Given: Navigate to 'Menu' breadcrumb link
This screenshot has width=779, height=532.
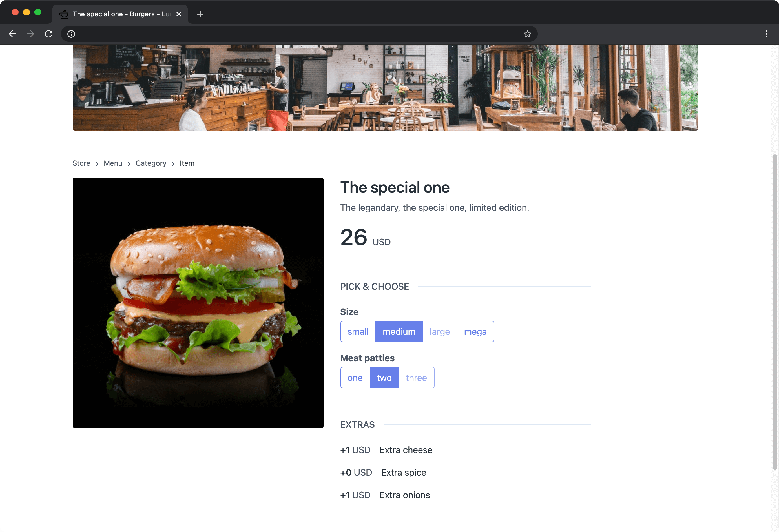Looking at the screenshot, I should pos(112,163).
